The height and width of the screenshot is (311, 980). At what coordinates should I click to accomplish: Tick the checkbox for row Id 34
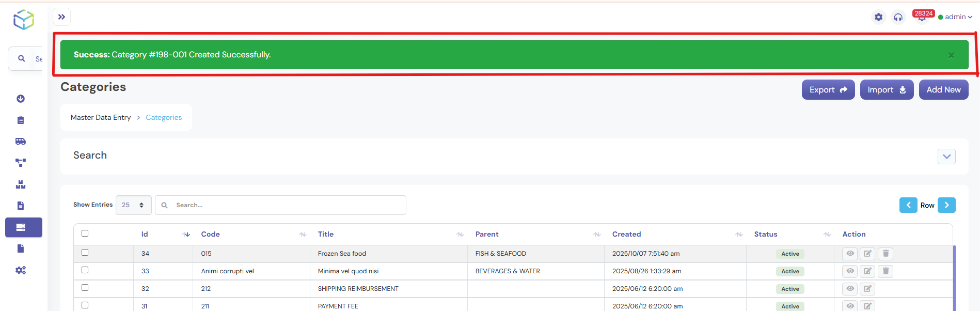pyautogui.click(x=85, y=253)
